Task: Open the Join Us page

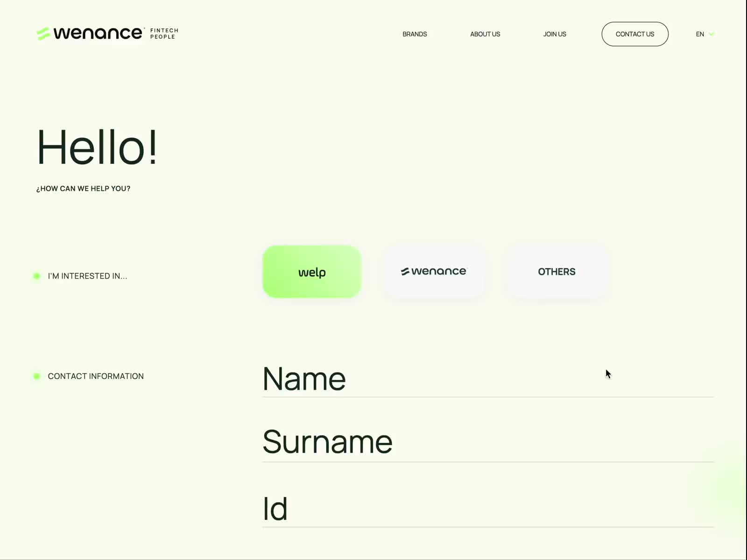Action: [x=555, y=34]
